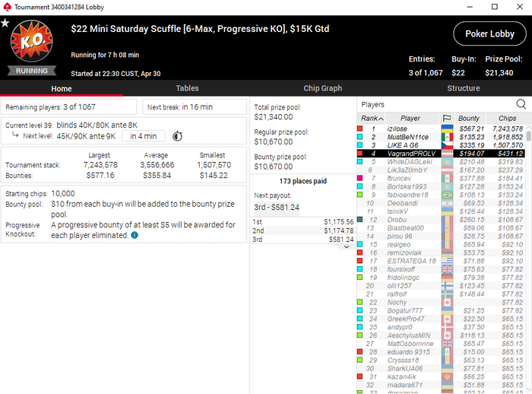The width and height of the screenshot is (532, 394).
Task: Expand the payouts list chevron
Action: [x=347, y=247]
